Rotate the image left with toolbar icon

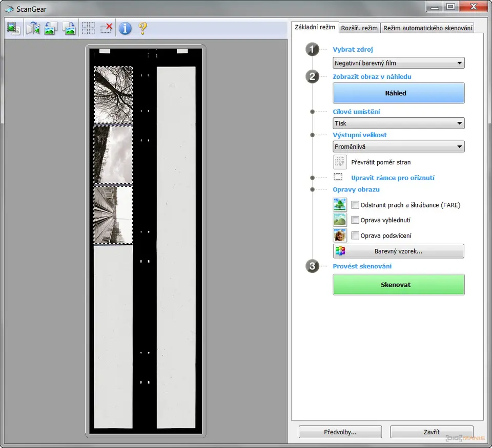pos(50,28)
